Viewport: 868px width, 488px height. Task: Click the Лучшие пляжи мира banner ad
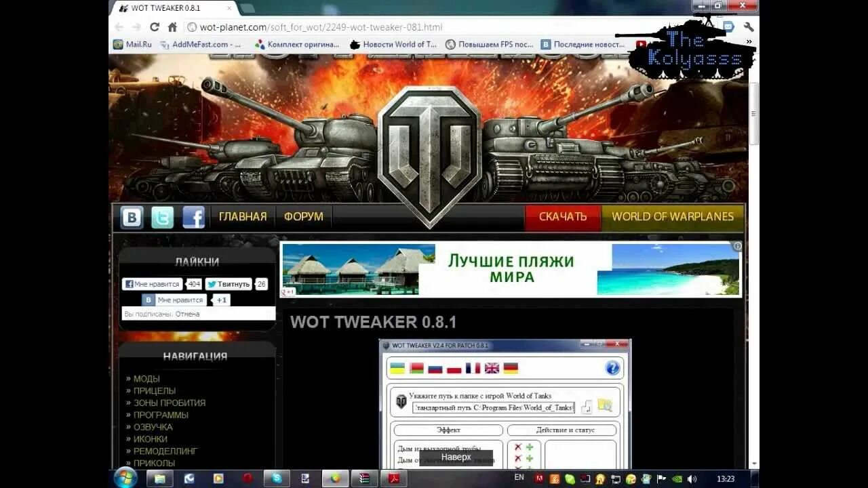pyautogui.click(x=511, y=269)
